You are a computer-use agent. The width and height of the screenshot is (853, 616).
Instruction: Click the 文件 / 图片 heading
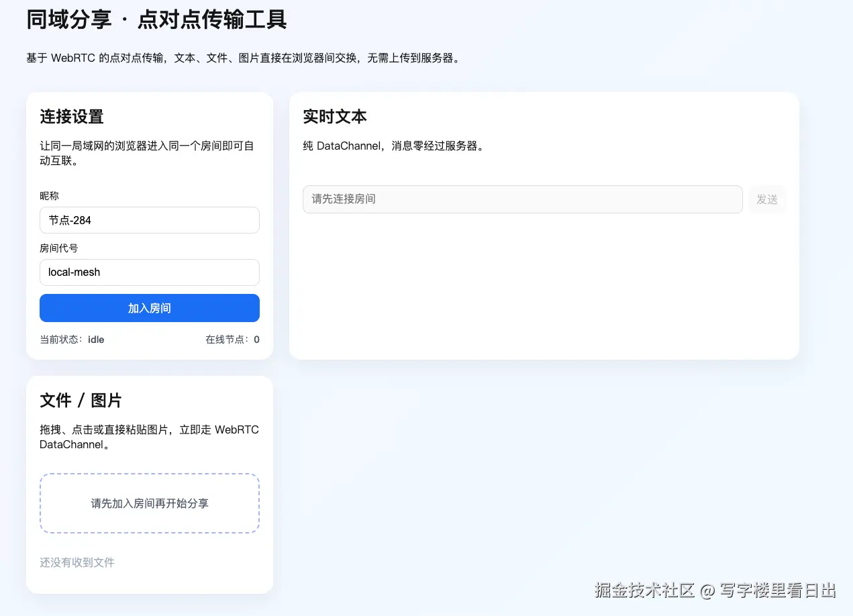pos(81,401)
